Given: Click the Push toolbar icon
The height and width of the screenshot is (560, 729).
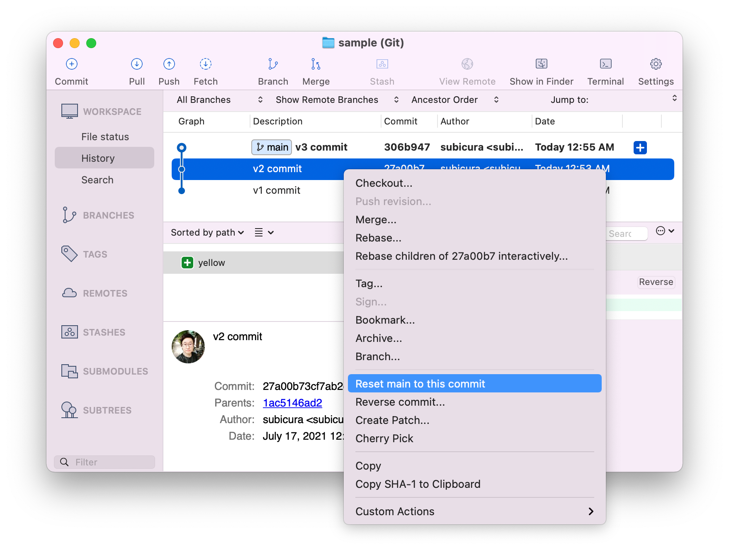Looking at the screenshot, I should point(169,64).
